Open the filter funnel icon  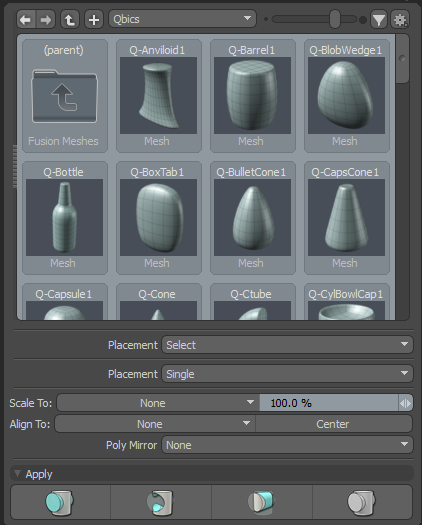click(x=379, y=20)
